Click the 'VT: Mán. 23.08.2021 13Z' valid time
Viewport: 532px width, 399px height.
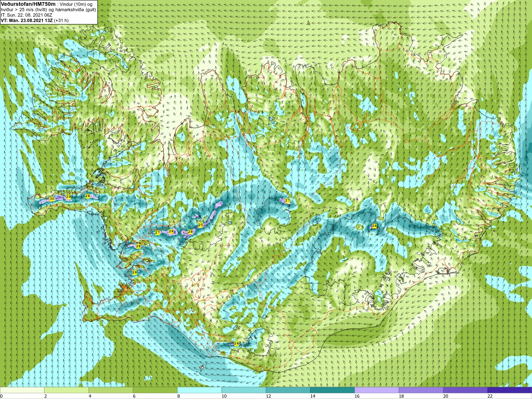coord(26,20)
